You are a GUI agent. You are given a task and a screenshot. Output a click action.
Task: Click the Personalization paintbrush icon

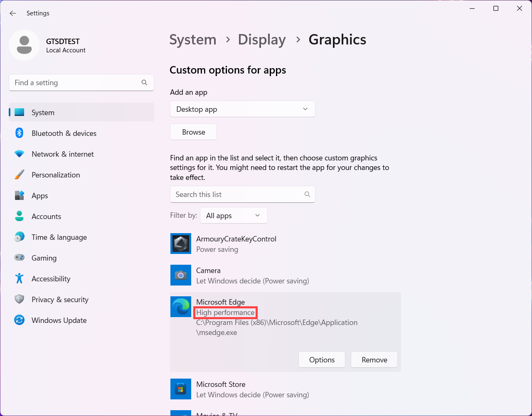(x=19, y=175)
